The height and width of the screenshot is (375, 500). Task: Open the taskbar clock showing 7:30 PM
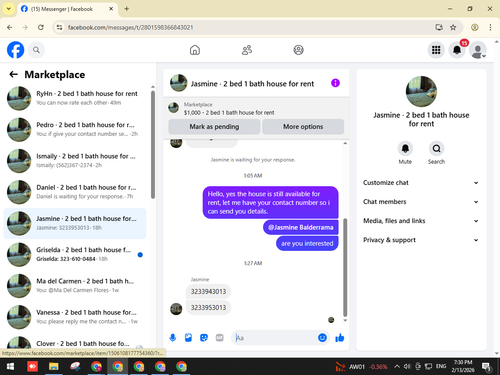coord(463,366)
